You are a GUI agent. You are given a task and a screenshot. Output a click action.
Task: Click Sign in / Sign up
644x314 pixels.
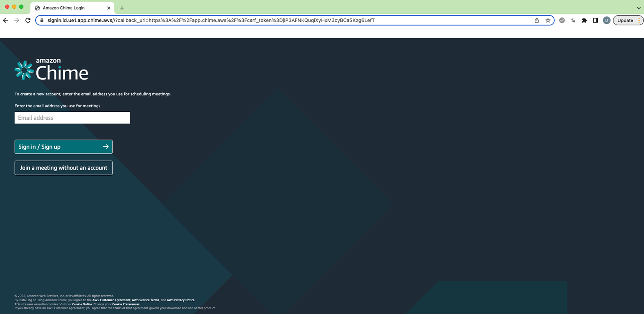63,146
